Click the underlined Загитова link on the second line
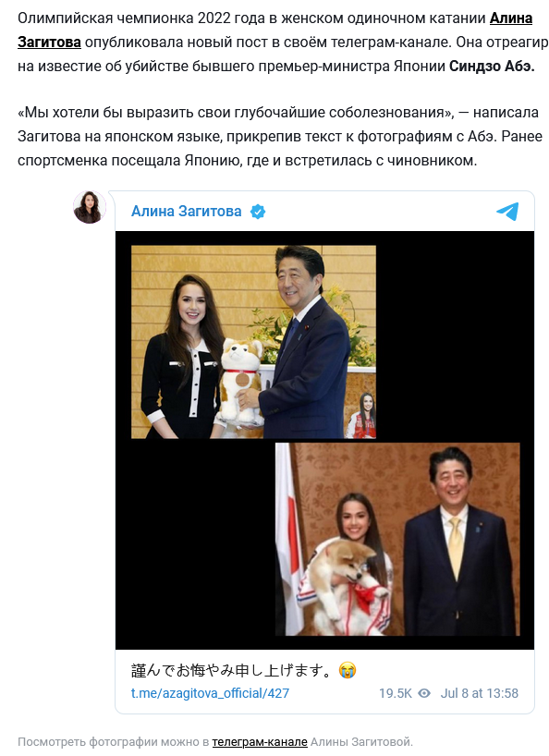 coord(49,43)
